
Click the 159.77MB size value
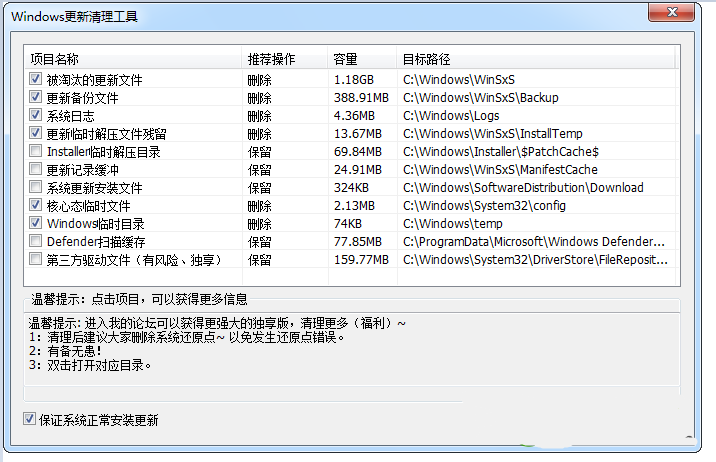361,260
